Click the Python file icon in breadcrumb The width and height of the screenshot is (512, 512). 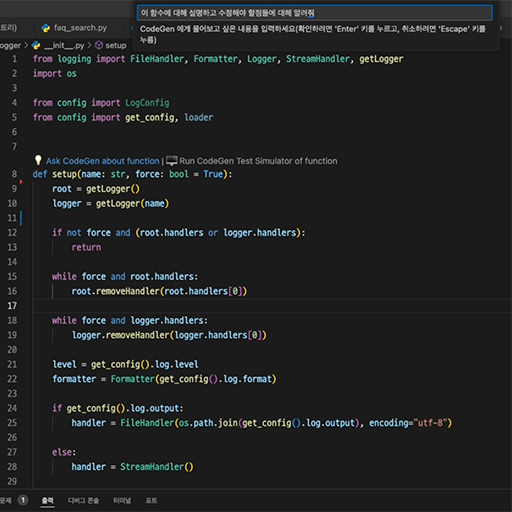click(36, 45)
